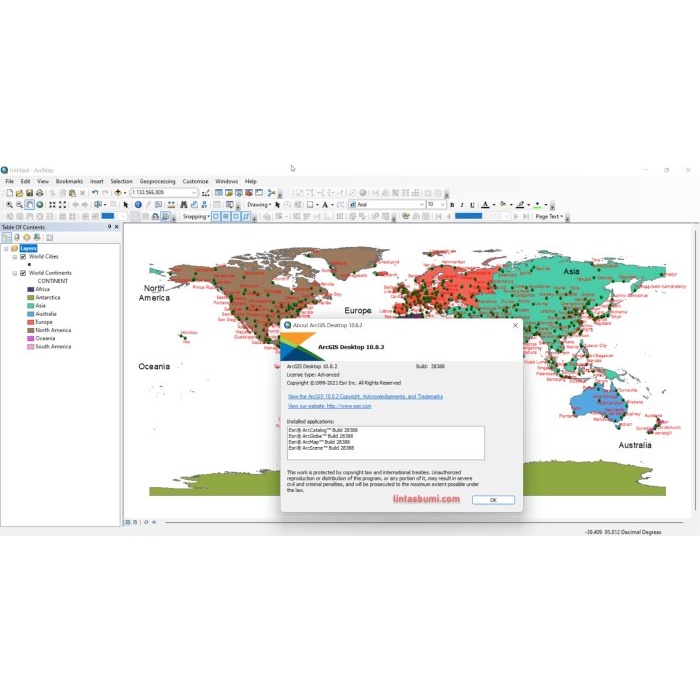700x700 pixels.
Task: Switch TOC to List By Source
Action: (x=17, y=238)
